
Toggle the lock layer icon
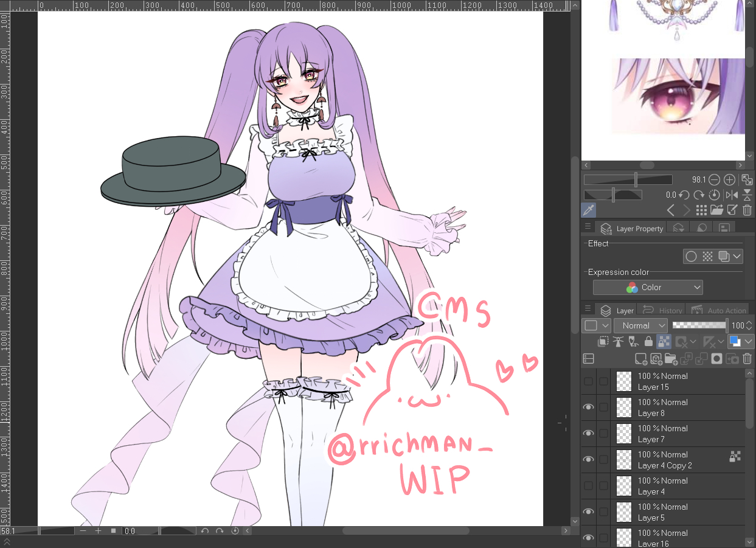point(648,342)
